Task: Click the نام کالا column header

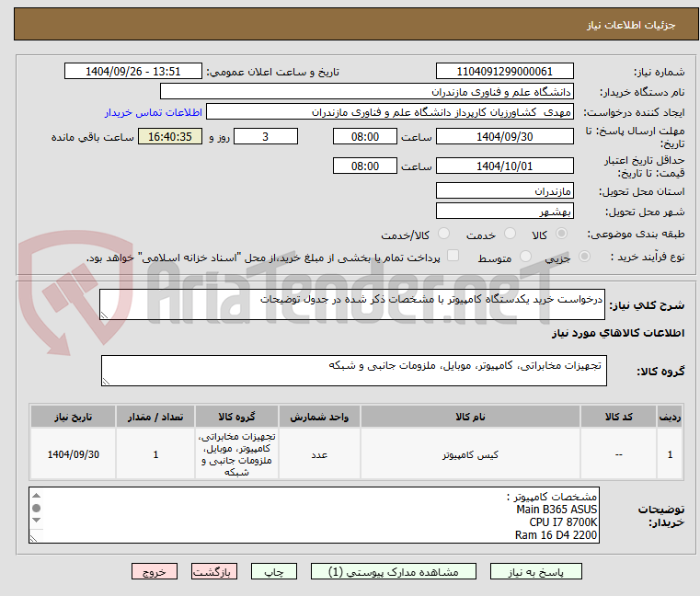Action: (470, 417)
